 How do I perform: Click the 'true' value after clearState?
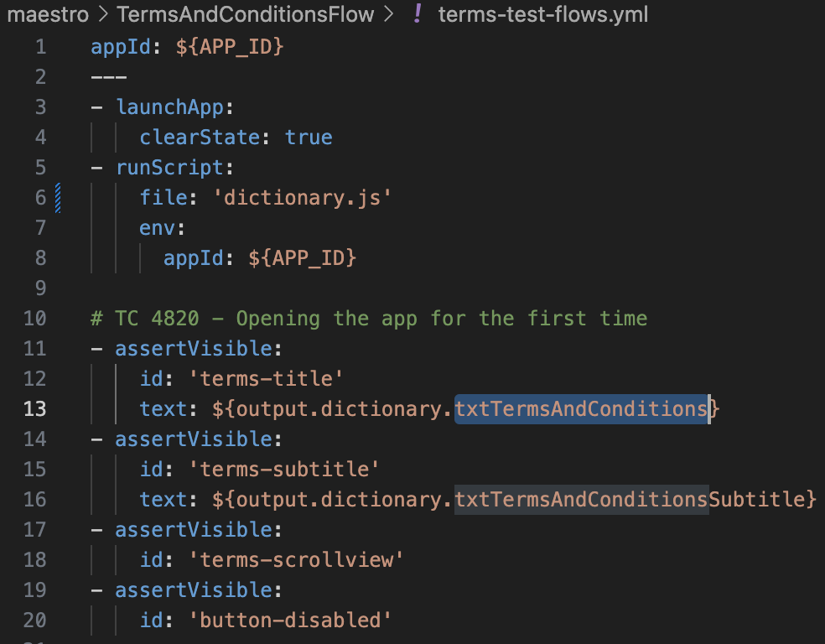(x=309, y=137)
